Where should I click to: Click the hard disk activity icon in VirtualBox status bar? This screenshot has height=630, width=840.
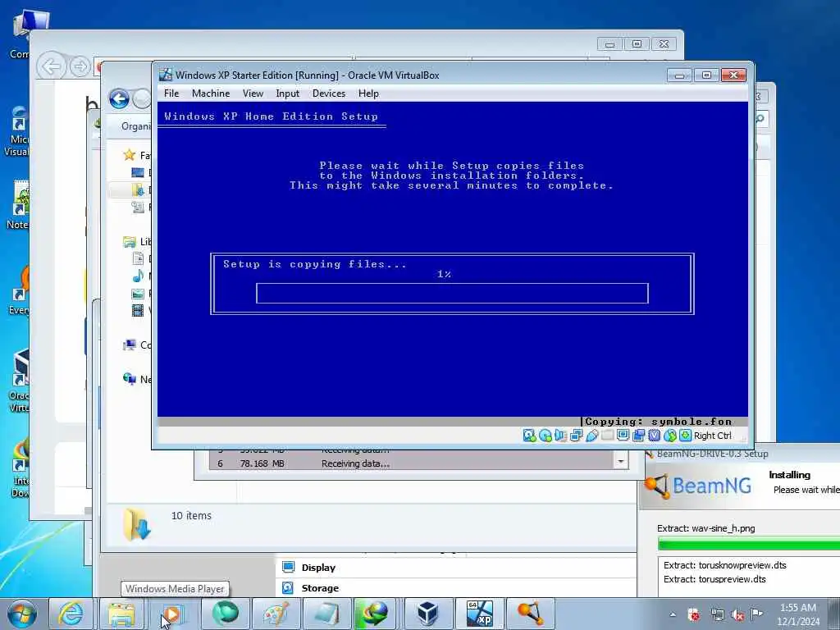coord(529,436)
